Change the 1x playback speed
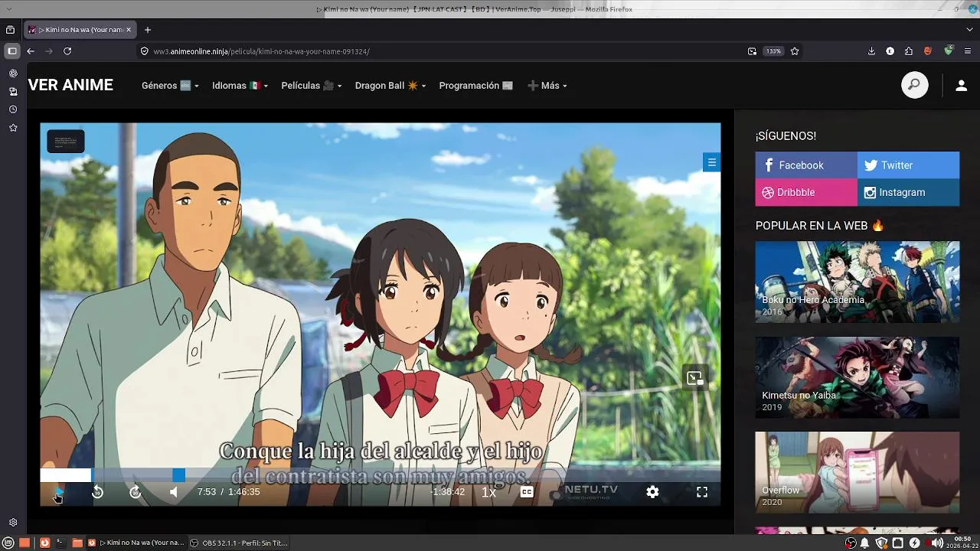 click(488, 492)
